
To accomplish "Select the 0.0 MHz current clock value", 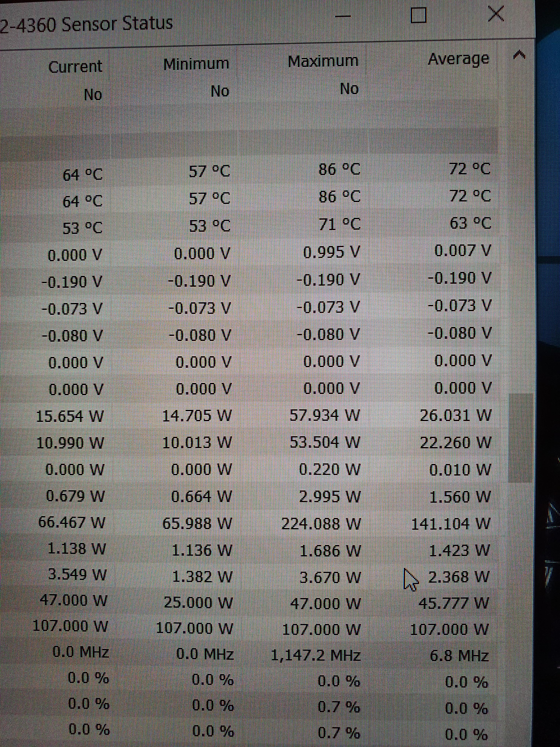I will tap(81, 652).
